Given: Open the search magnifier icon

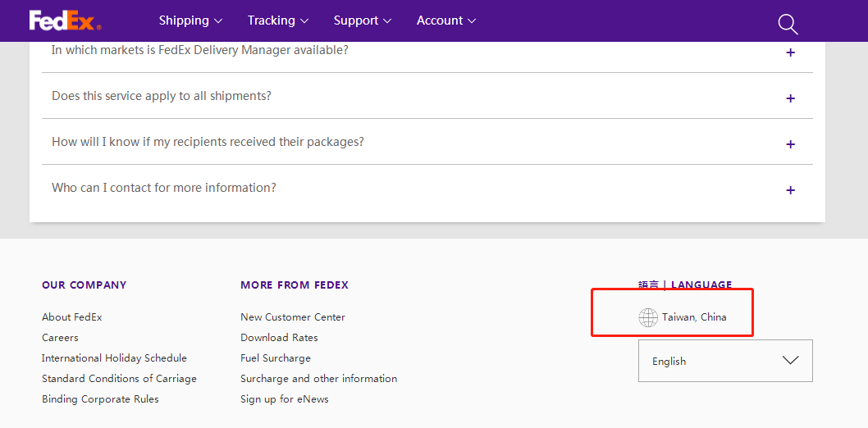Looking at the screenshot, I should (787, 24).
